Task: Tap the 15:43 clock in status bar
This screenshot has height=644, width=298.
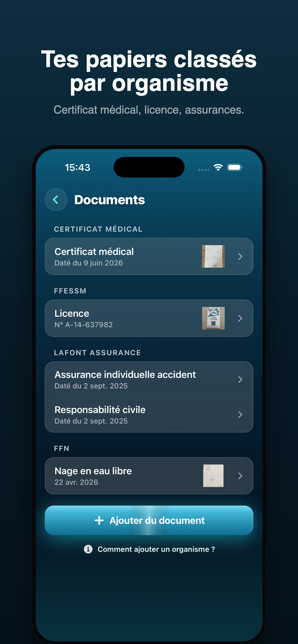Action: (x=77, y=167)
